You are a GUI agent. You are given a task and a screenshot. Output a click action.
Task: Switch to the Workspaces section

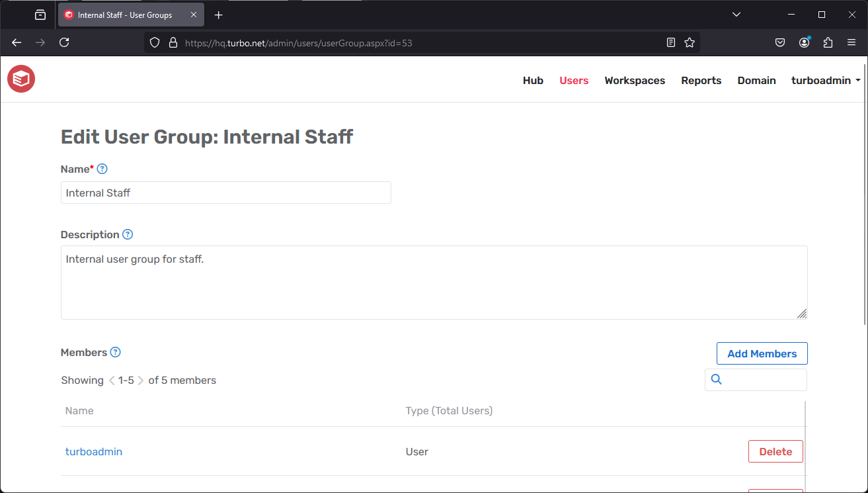click(x=634, y=80)
